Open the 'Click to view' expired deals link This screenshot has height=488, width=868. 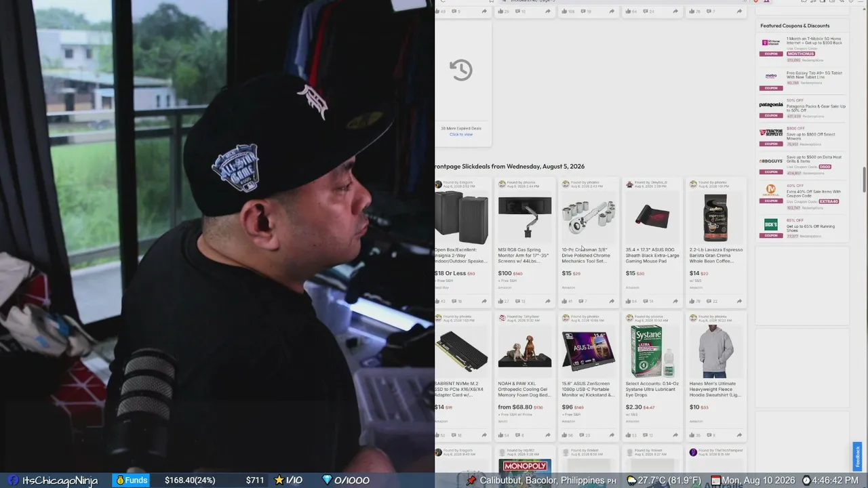(x=460, y=134)
